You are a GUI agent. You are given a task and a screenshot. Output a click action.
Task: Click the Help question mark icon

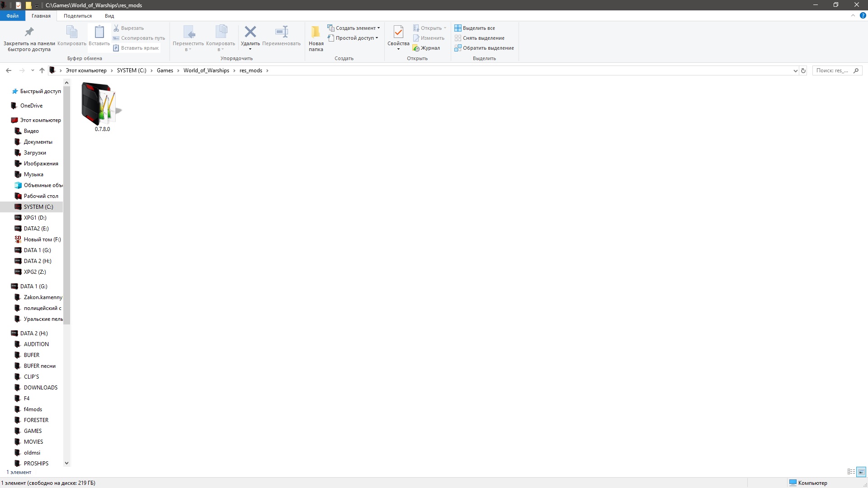863,15
